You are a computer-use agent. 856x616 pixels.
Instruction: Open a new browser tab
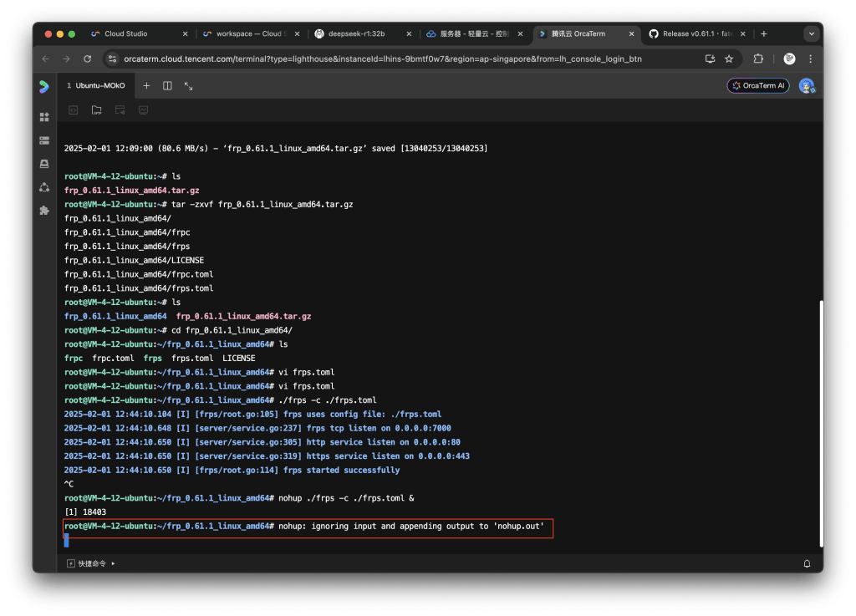[764, 33]
